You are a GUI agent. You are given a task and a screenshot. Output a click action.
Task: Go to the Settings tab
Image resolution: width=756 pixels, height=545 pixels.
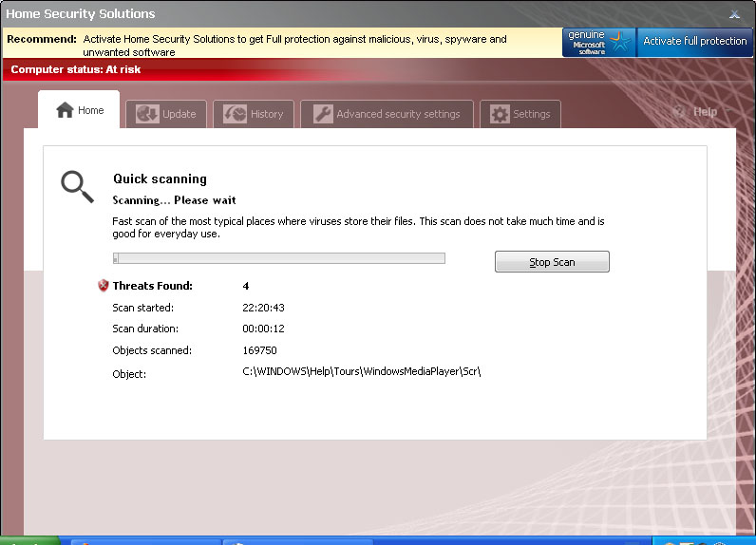coord(520,114)
